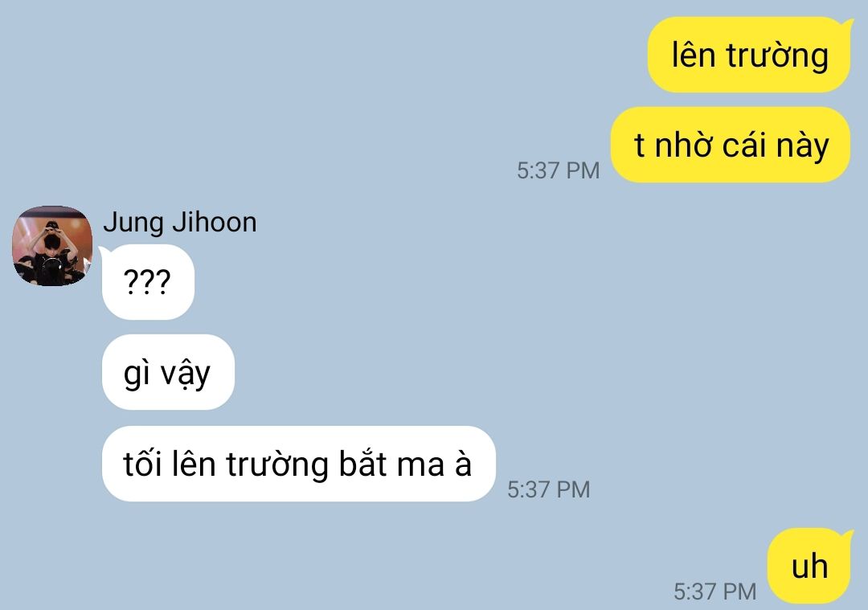Click the timestamp beside the 'uh' message

[714, 592]
